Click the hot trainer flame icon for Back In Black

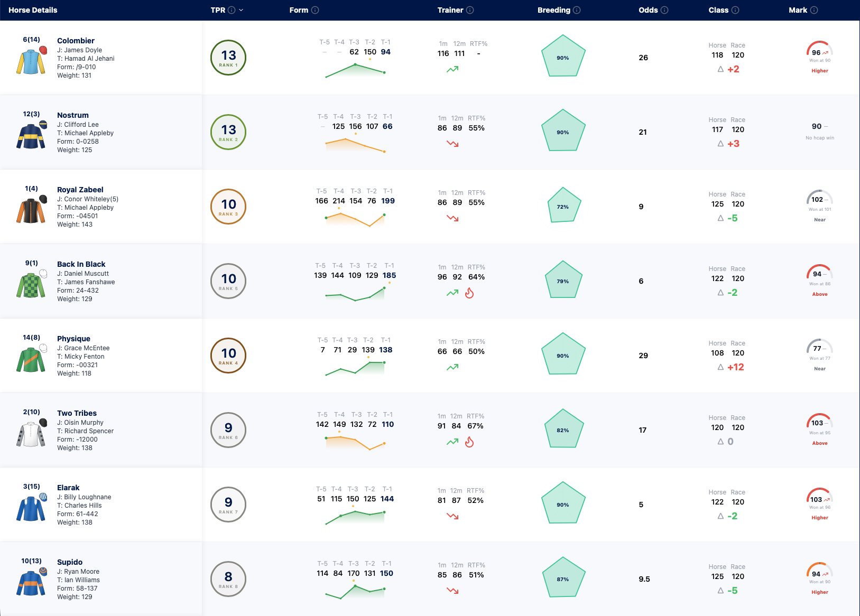tap(469, 293)
